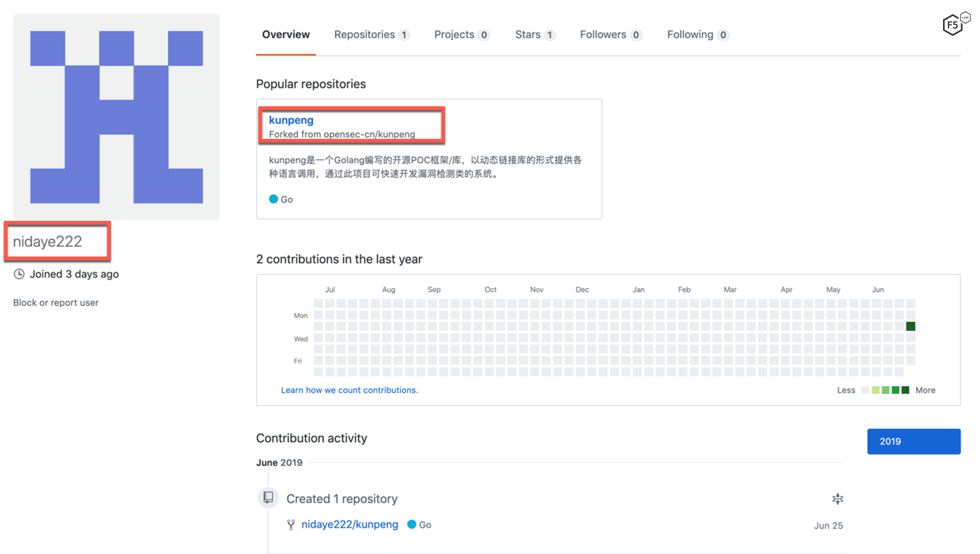Click the darkest green legend square next to More
The height and width of the screenshot is (554, 980).
(x=905, y=390)
